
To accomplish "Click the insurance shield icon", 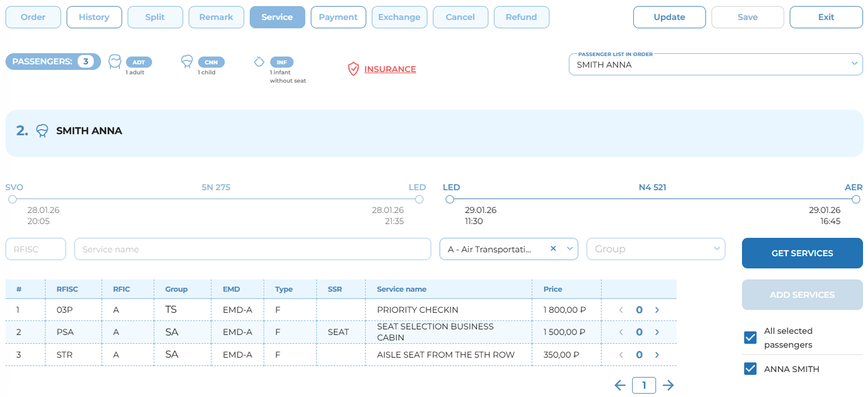I will point(353,69).
